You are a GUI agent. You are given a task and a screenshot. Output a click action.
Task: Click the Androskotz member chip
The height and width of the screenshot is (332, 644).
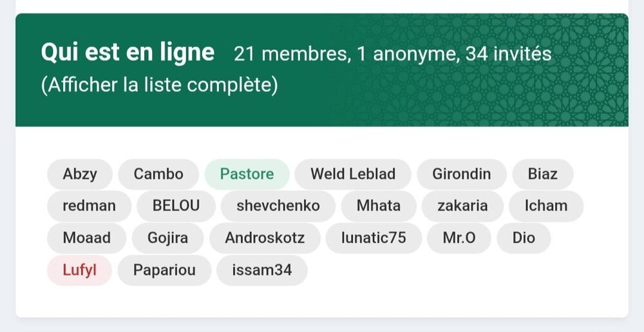coord(265,238)
